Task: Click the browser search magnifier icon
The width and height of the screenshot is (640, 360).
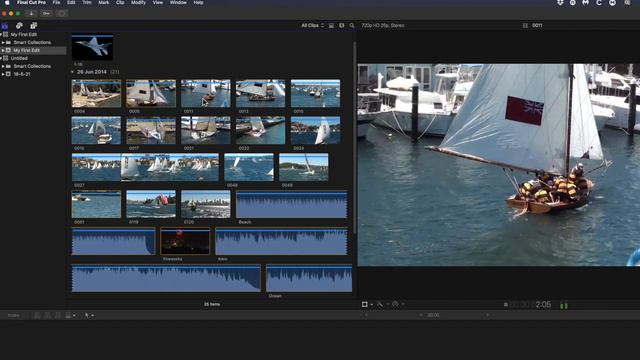Action: [352, 25]
